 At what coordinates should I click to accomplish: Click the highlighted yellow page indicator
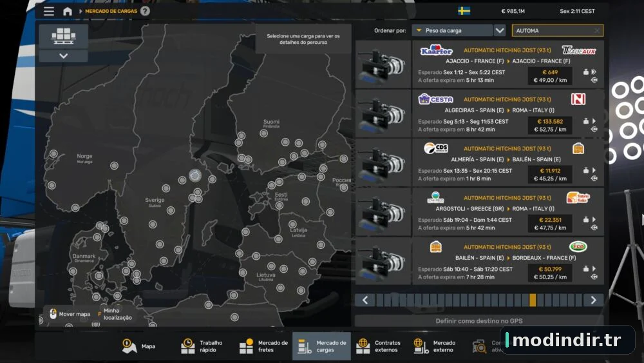tap(533, 300)
